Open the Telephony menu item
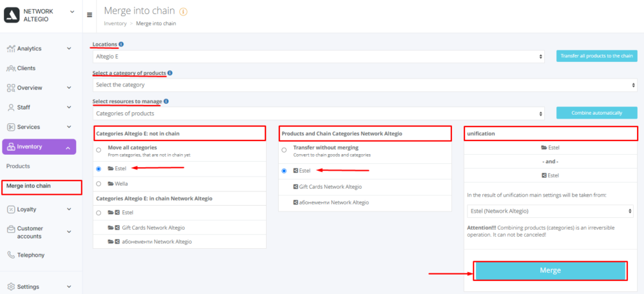 click(31, 255)
